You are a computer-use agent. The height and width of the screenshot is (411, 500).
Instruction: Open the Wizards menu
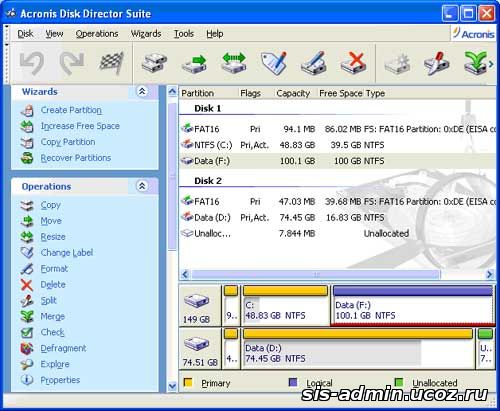click(x=146, y=34)
